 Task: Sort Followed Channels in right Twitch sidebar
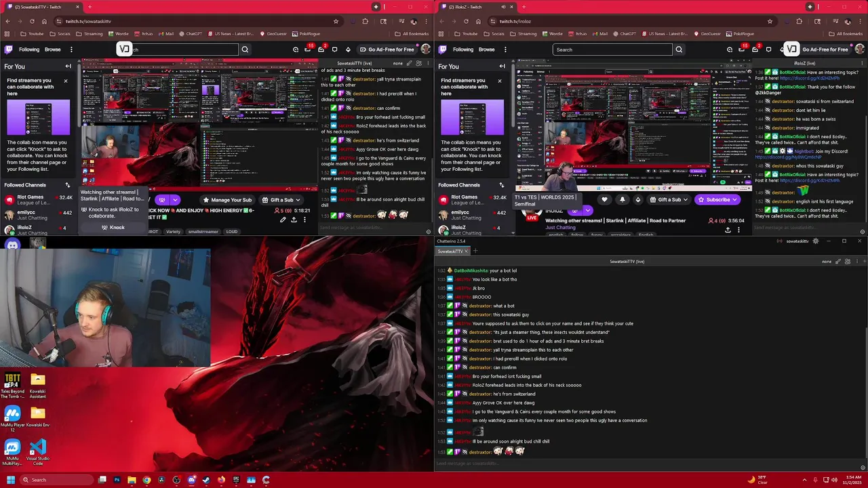[501, 185]
